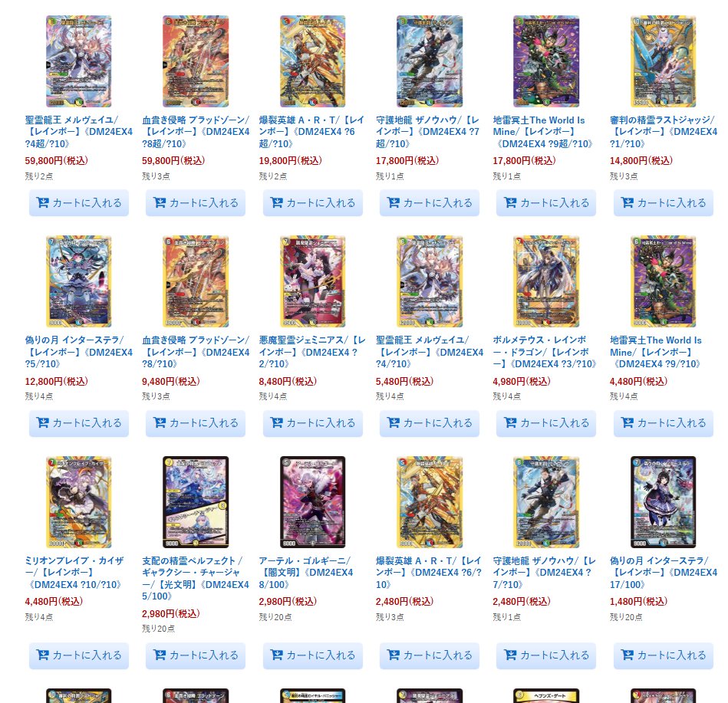Open 地雷冥土The World Is Mine 17,800円 link

543,132
